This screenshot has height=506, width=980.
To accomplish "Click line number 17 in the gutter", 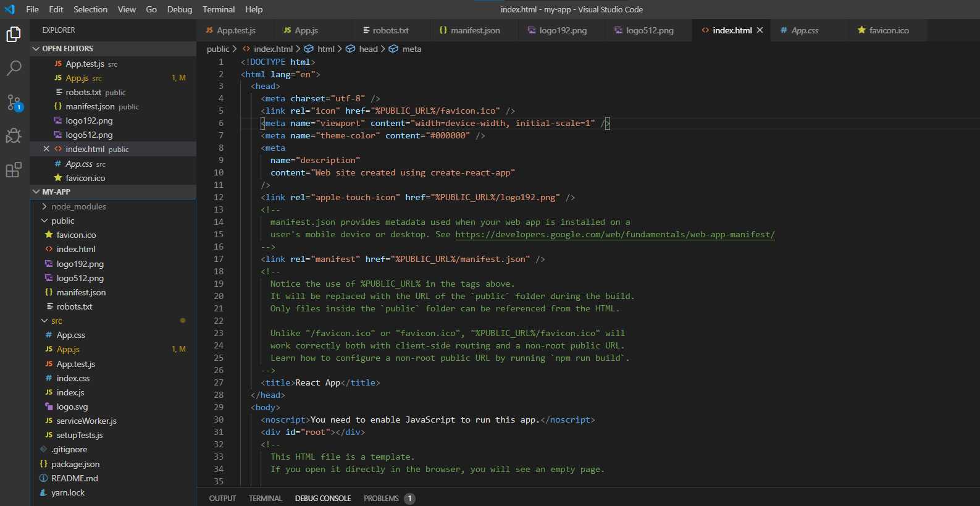I will click(219, 259).
